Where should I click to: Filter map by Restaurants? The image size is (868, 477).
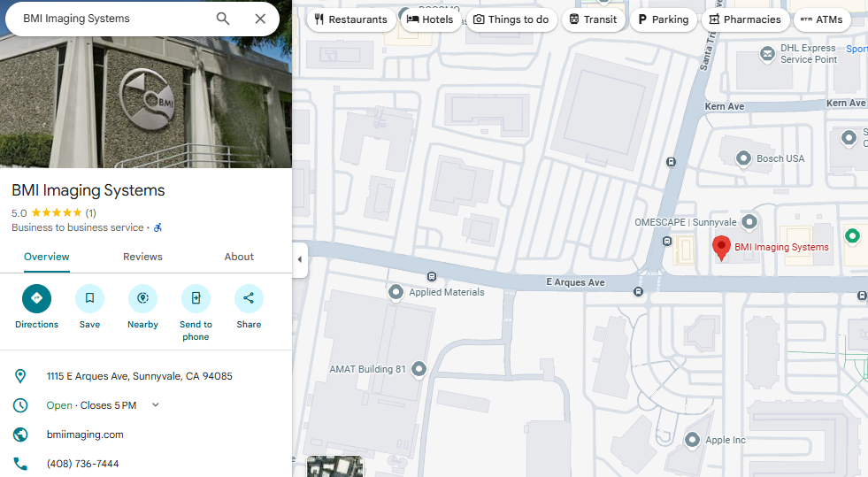(x=350, y=19)
